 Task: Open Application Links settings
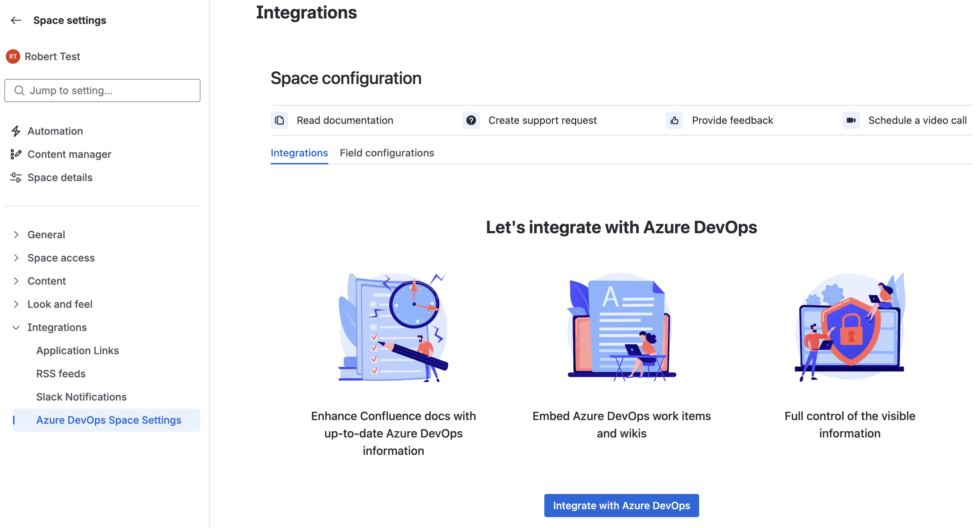pos(77,351)
